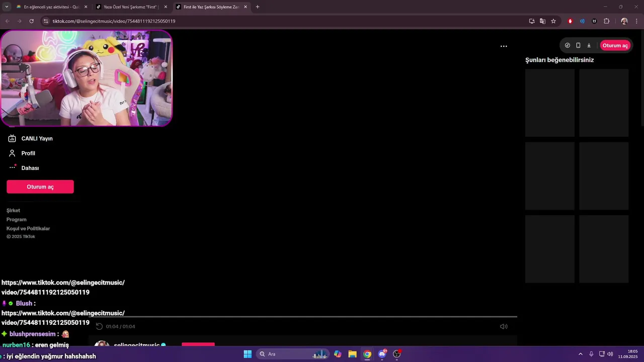Screen dimensions: 644x362
Task: Open video more options ellipsis
Action: 504,46
